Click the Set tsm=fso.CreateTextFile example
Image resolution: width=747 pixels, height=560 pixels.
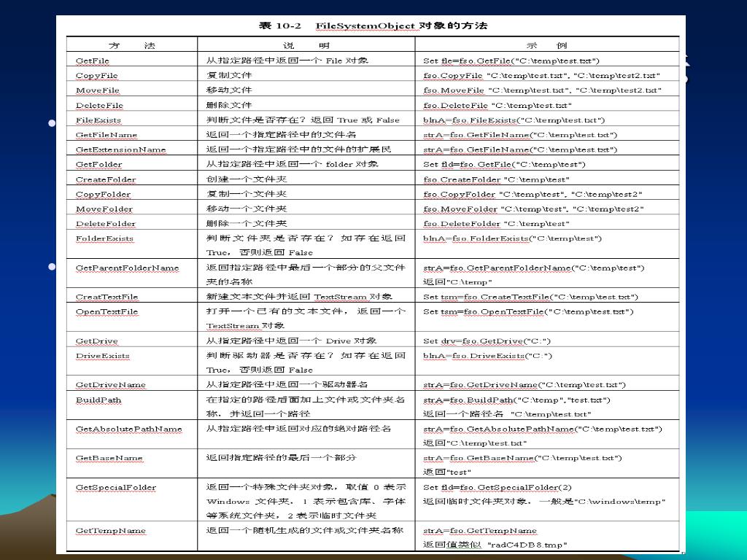530,297
